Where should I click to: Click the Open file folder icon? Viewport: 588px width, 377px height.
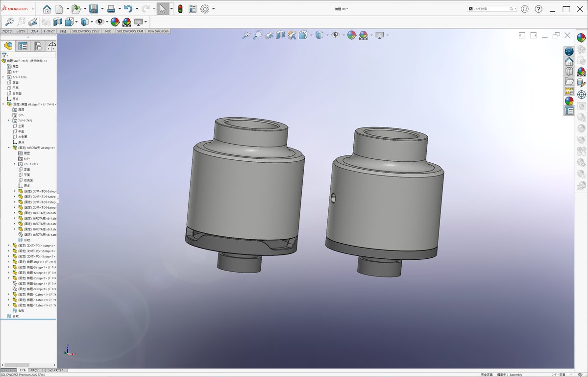(76, 9)
